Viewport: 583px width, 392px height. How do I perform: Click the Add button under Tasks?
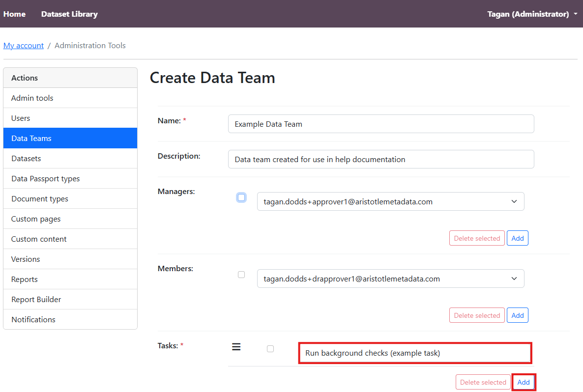524,382
